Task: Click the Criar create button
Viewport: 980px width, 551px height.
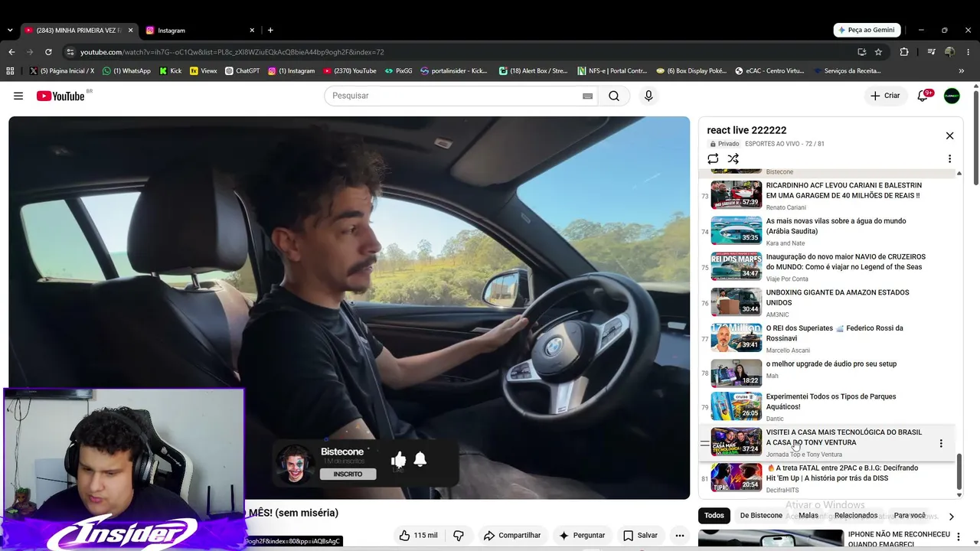Action: tap(885, 96)
